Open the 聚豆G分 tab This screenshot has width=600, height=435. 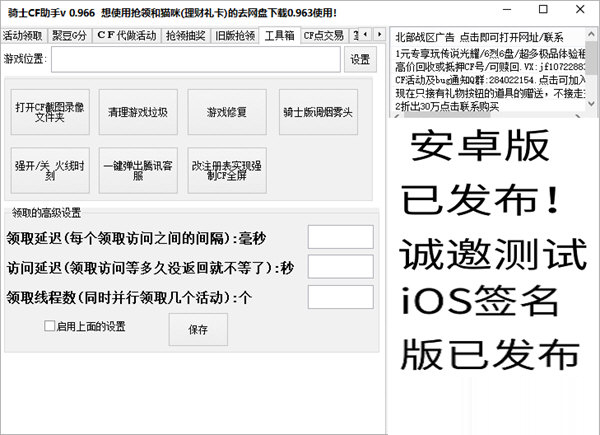pos(69,36)
